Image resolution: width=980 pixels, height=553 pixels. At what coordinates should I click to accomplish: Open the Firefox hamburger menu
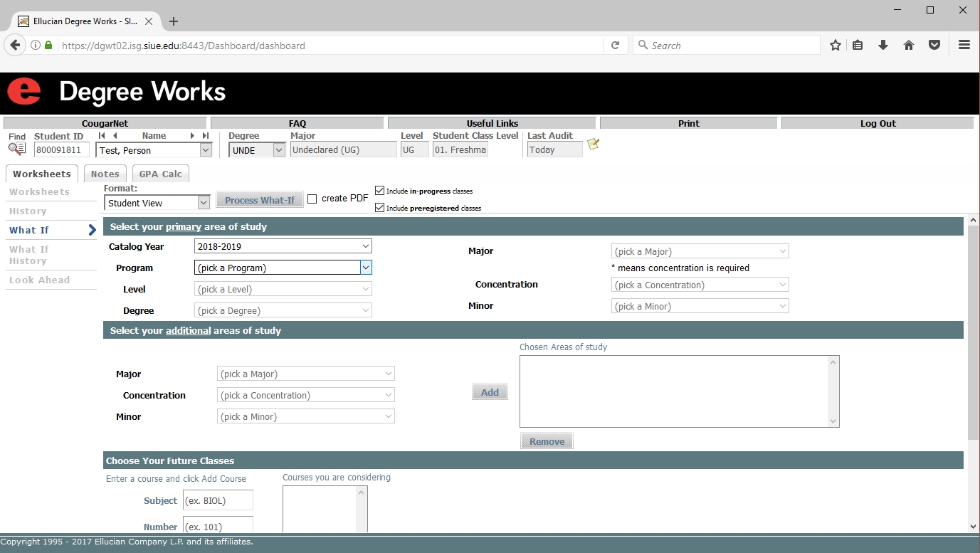coord(964,46)
